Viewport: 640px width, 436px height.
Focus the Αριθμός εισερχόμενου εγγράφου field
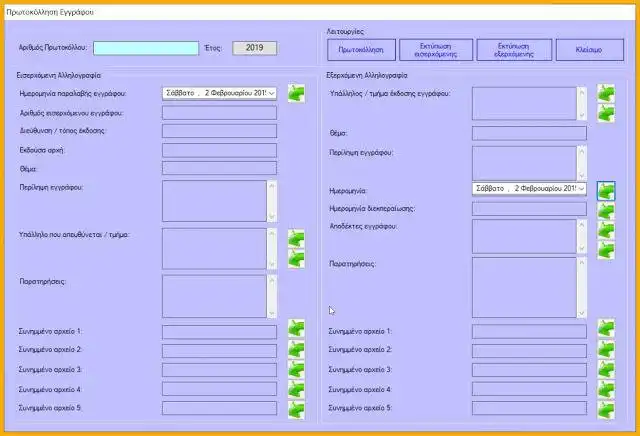click(x=219, y=113)
